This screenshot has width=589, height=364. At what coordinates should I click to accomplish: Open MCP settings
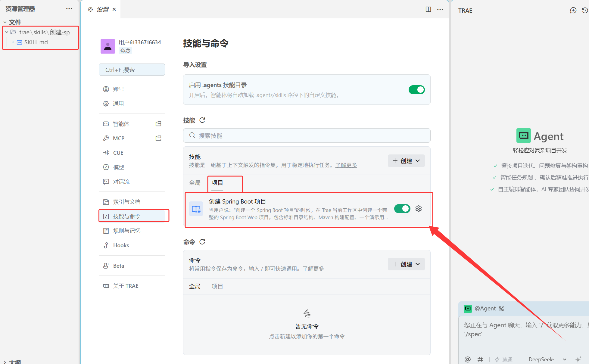point(118,138)
